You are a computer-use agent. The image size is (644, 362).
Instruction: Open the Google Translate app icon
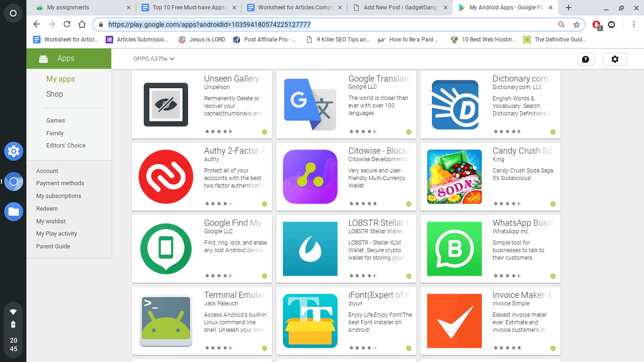click(x=310, y=105)
